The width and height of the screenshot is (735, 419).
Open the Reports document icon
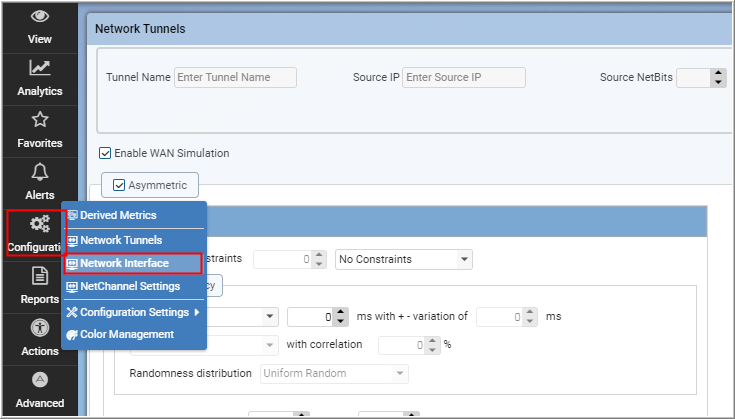pos(40,276)
